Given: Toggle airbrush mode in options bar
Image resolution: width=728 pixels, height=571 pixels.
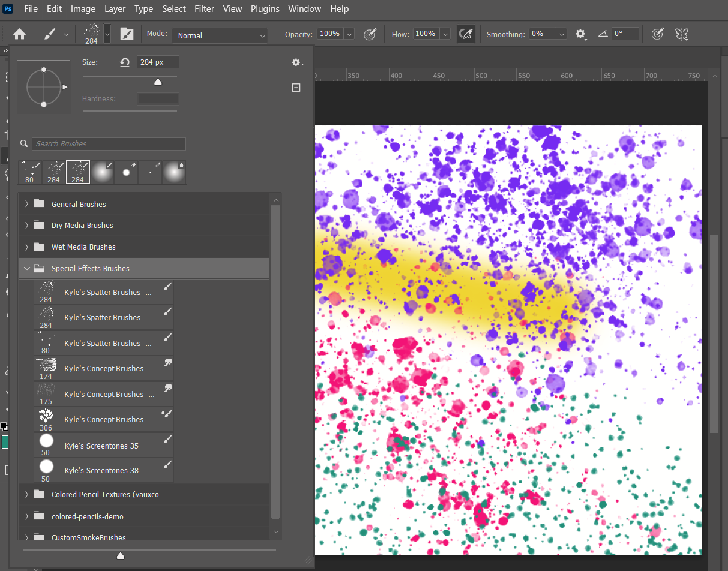Looking at the screenshot, I should (466, 34).
